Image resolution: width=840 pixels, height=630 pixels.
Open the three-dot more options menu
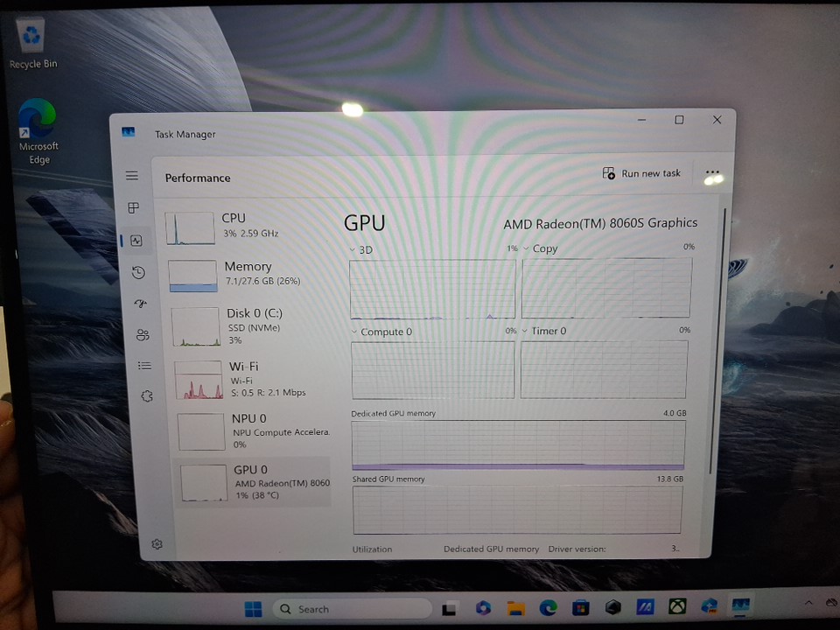[712, 173]
